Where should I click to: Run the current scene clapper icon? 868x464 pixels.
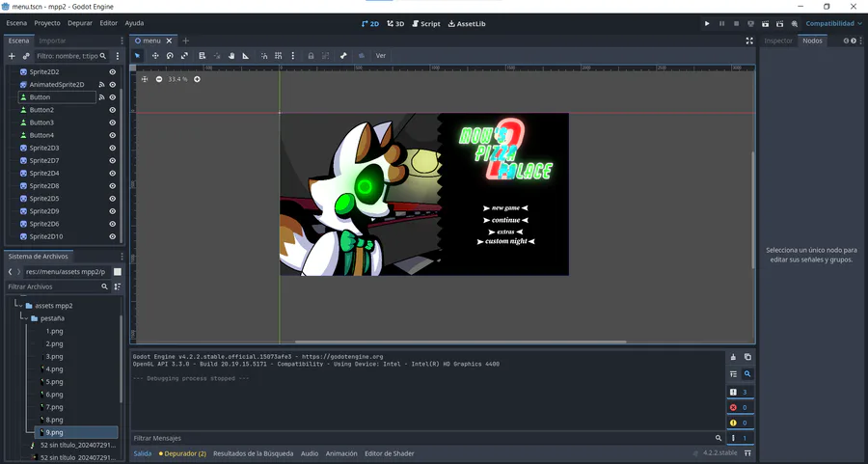coord(765,23)
